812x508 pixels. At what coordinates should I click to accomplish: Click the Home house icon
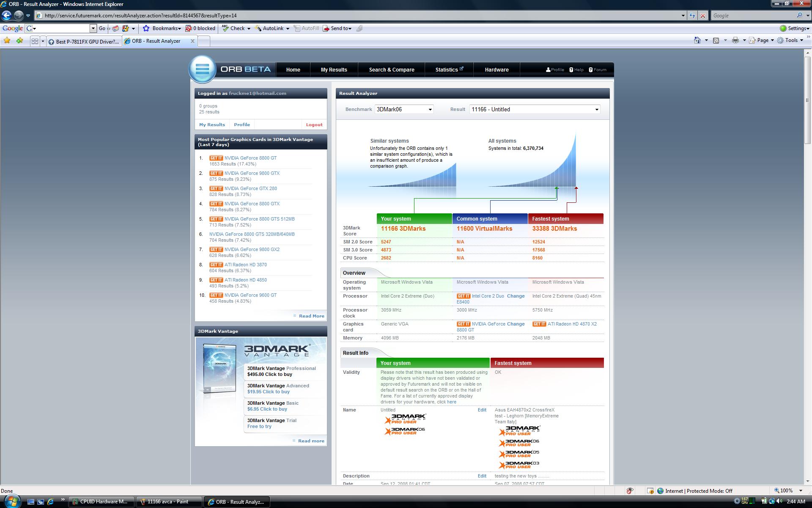pyautogui.click(x=697, y=40)
